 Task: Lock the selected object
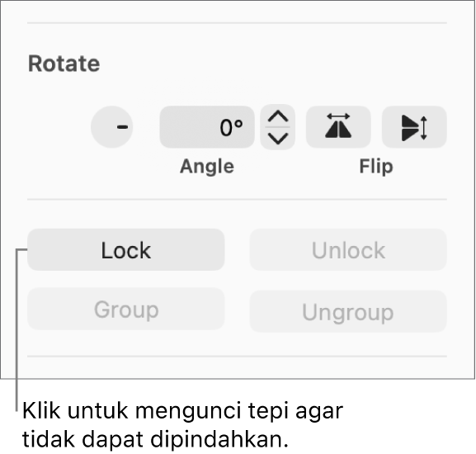point(126,249)
